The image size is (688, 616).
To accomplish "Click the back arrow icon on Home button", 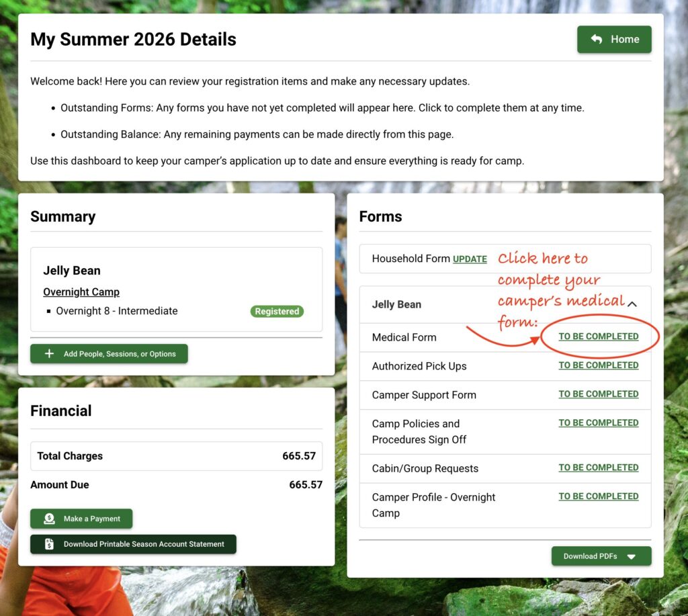I will point(597,39).
